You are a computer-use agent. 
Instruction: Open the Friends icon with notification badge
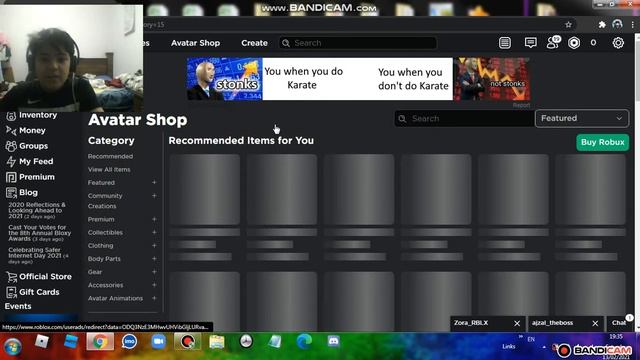pyautogui.click(x=553, y=42)
